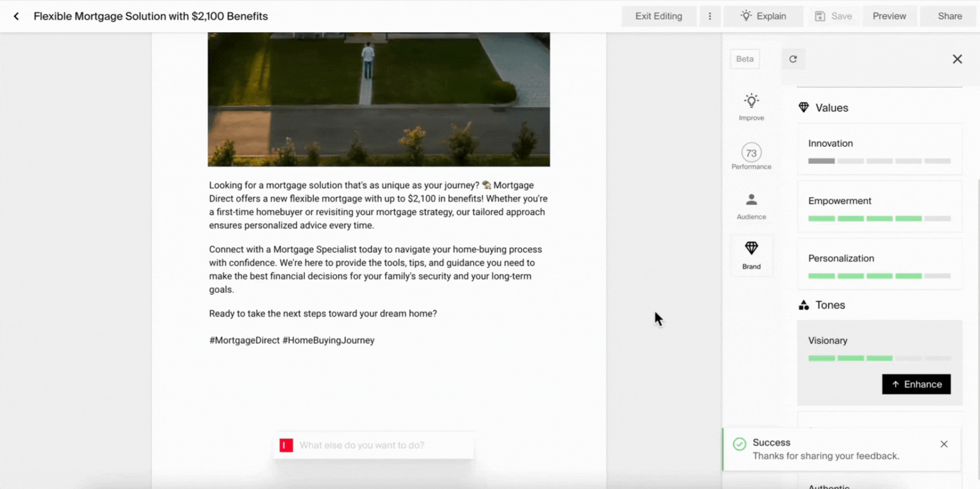Close the Brand sidebar panel
Image resolution: width=980 pixels, height=489 pixels.
[x=957, y=59]
